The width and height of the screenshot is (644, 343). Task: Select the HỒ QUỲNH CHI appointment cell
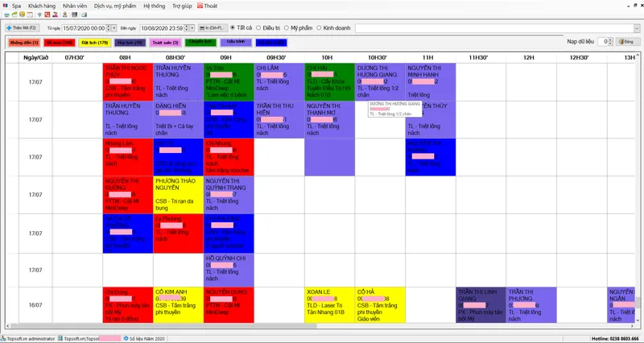[229, 270]
